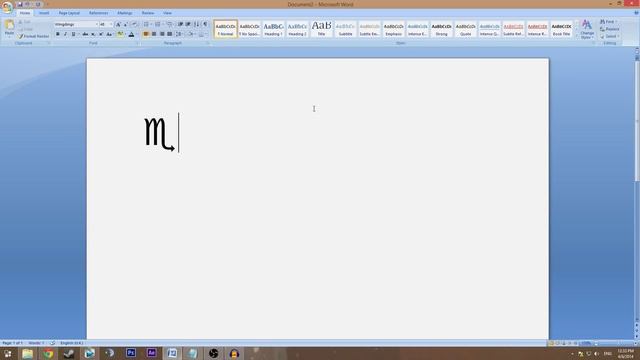Switch to the References tab
This screenshot has width=640, height=360.
pos(98,13)
